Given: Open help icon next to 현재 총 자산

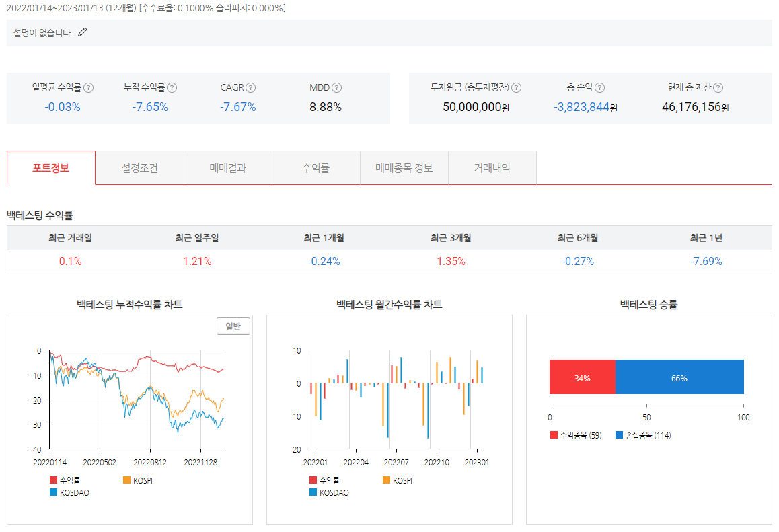Looking at the screenshot, I should point(718,88).
